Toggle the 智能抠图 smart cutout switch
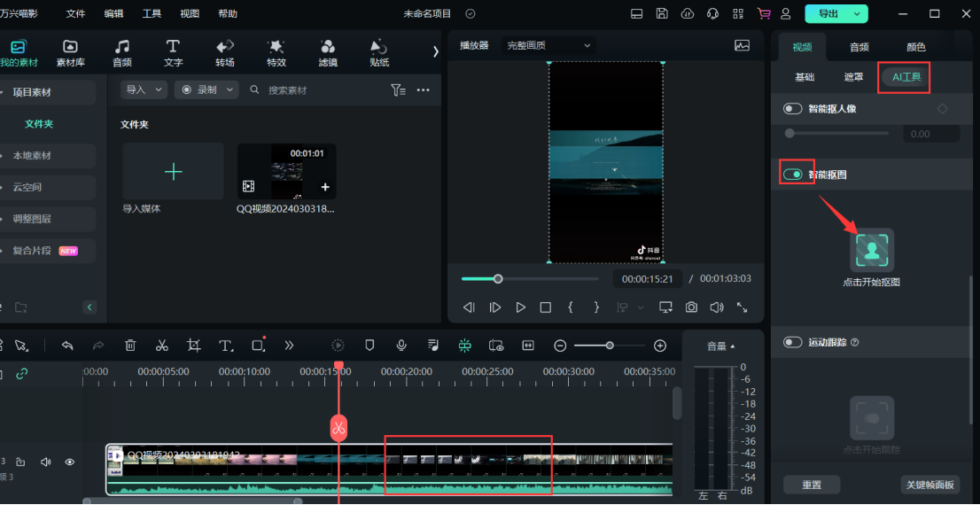 click(794, 175)
